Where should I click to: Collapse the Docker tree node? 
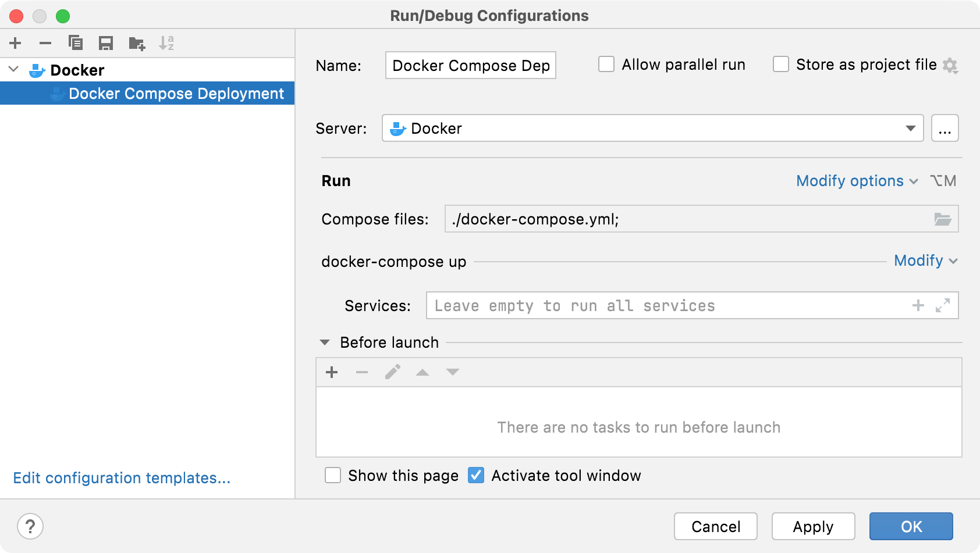(14, 69)
